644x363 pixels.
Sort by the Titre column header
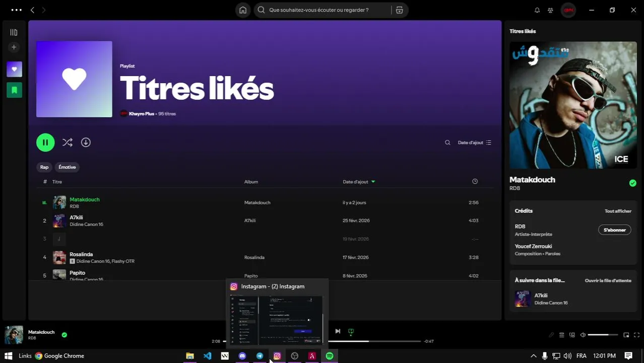pyautogui.click(x=57, y=181)
